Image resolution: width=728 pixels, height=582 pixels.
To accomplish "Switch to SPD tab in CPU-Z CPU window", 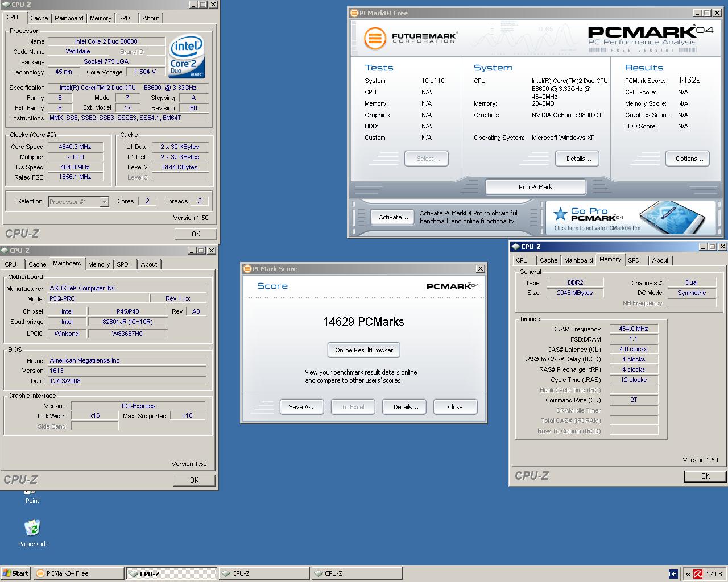I will tap(124, 18).
